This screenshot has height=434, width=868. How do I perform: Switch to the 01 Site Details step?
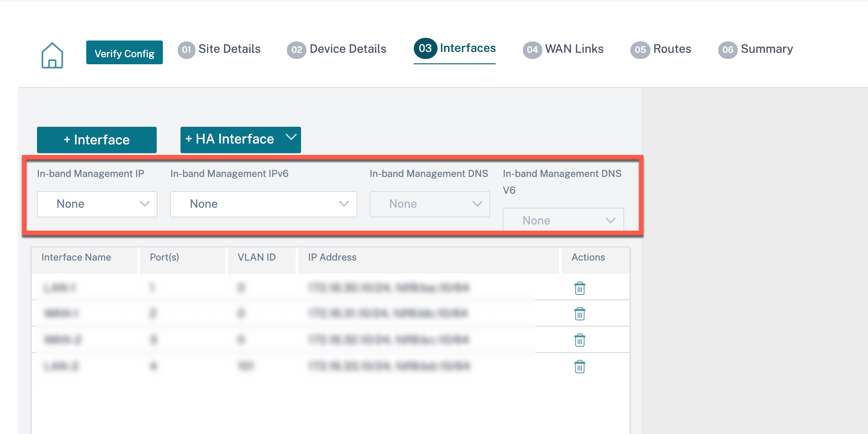(x=219, y=49)
